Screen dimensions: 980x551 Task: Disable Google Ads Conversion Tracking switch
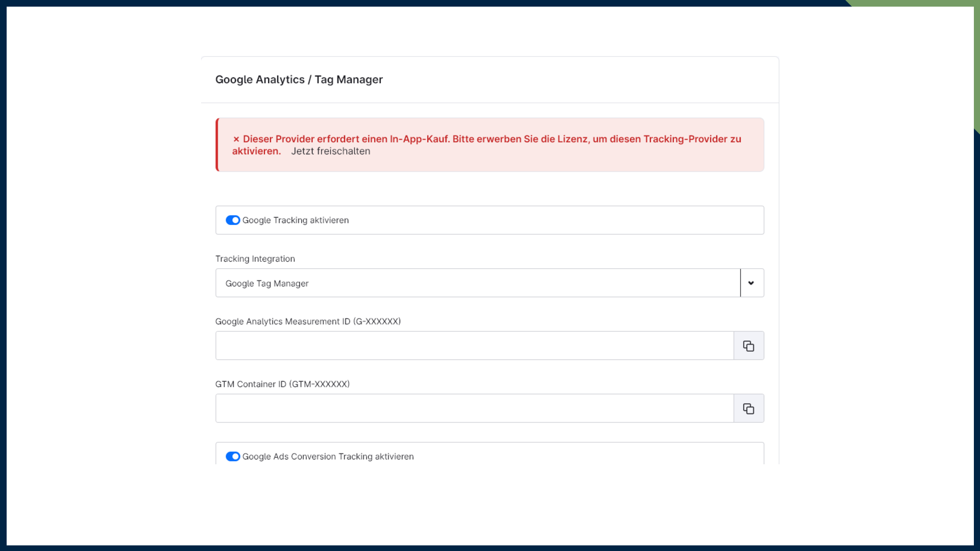point(233,457)
